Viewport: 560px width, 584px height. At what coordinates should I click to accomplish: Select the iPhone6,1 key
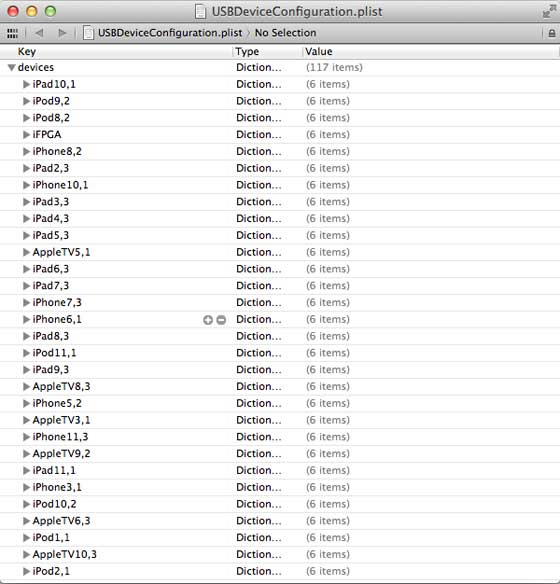57,320
